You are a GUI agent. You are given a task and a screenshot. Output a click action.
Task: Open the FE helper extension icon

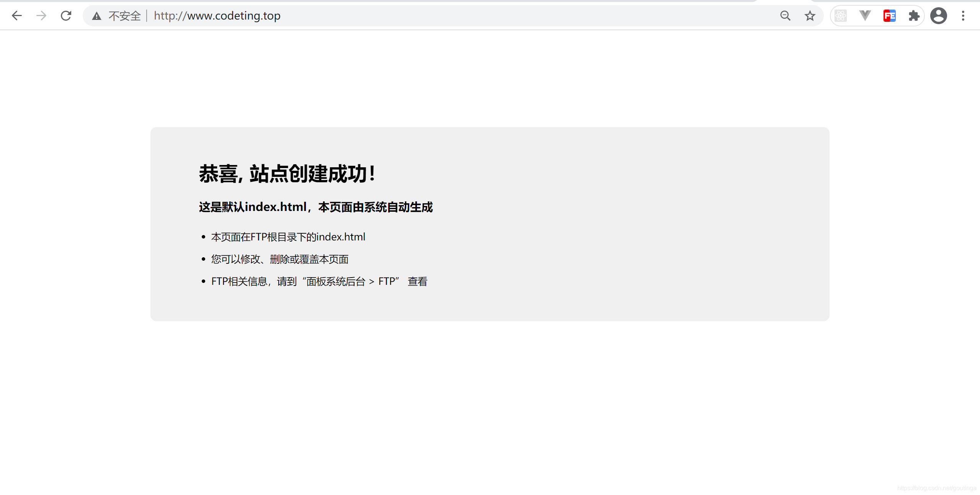[x=890, y=16]
